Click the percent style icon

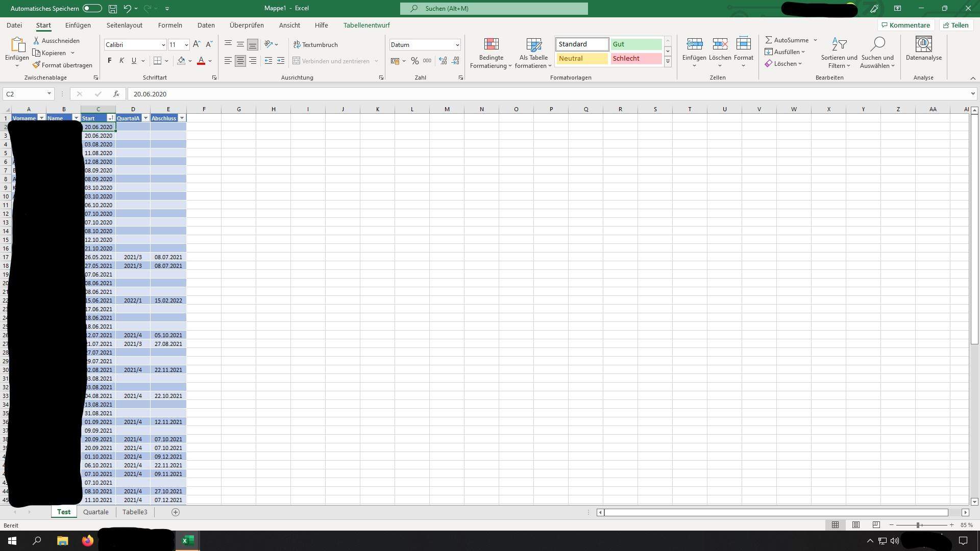tap(415, 61)
